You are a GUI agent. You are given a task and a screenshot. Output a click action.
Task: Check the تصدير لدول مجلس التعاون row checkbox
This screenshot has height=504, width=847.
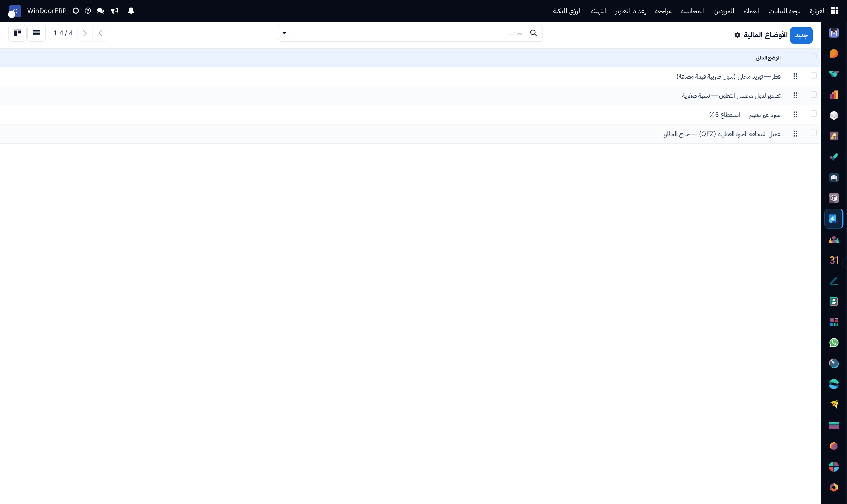[813, 94]
